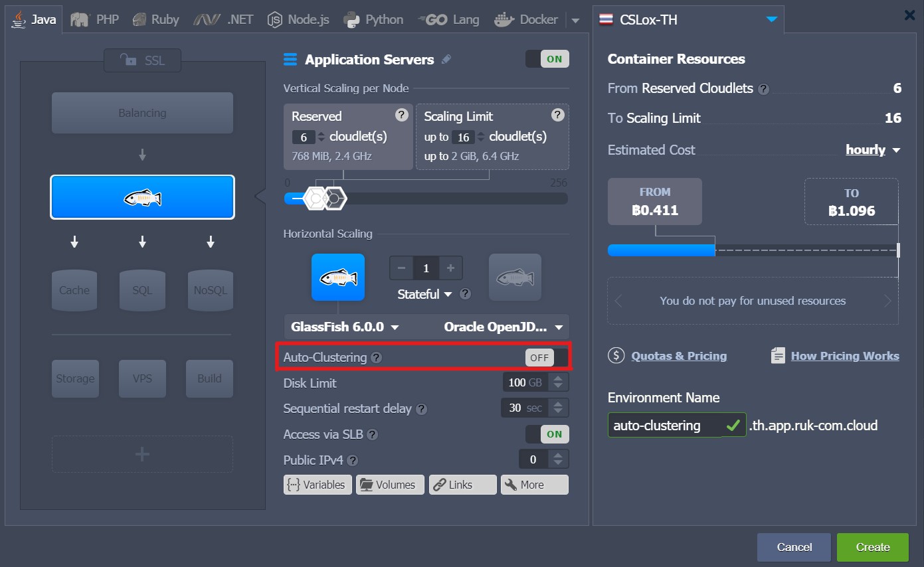
Task: Click the Auto-Clustering help question mark
Action: point(377,358)
